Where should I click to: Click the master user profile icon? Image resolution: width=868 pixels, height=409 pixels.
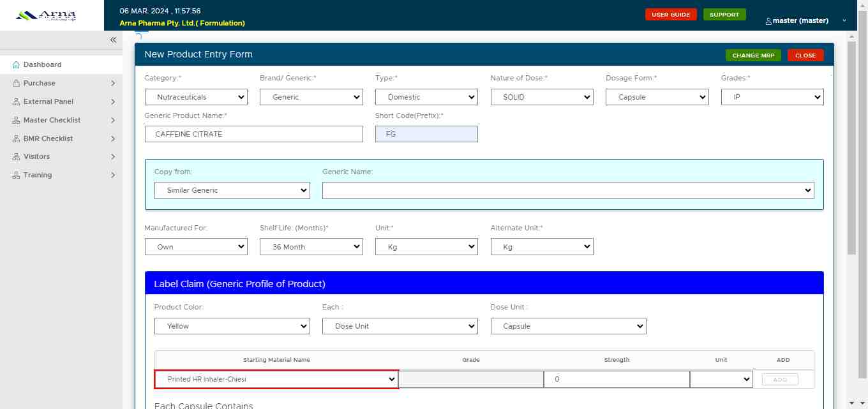click(768, 21)
